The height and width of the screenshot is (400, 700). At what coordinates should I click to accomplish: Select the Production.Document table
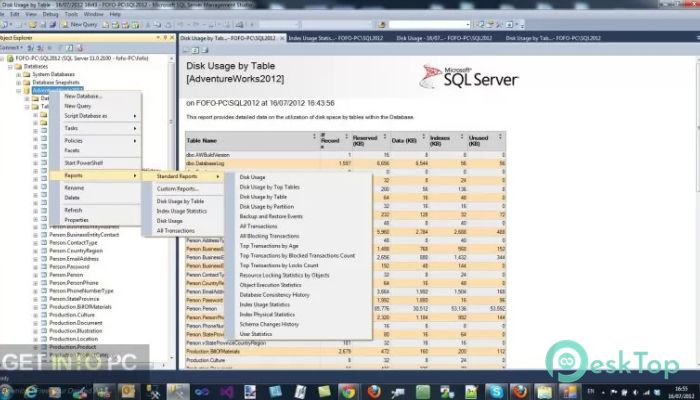(x=76, y=323)
